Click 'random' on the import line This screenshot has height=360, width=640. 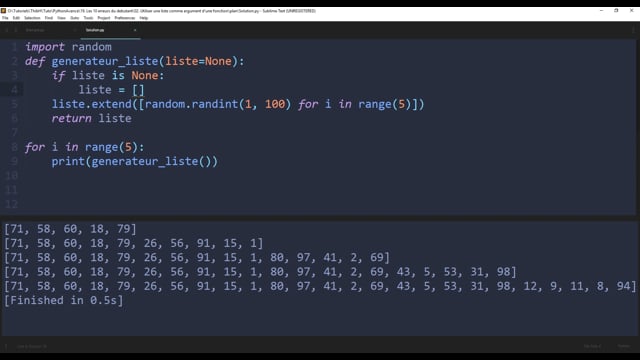(91, 47)
